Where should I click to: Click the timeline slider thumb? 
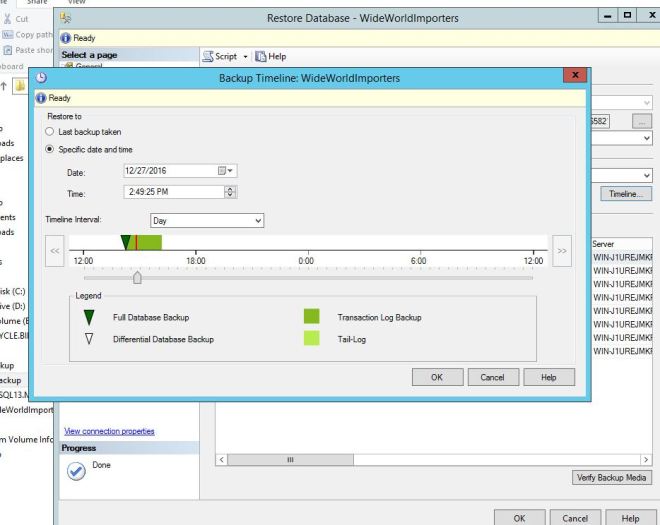click(x=137, y=278)
